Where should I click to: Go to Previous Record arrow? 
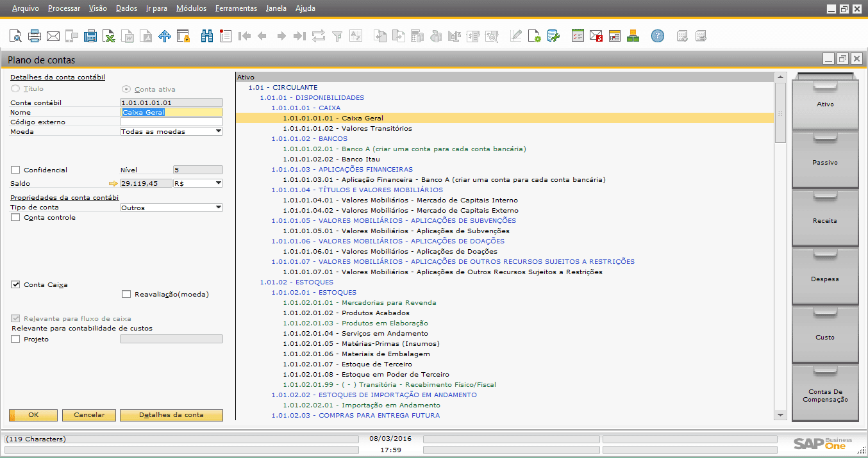[x=262, y=36]
